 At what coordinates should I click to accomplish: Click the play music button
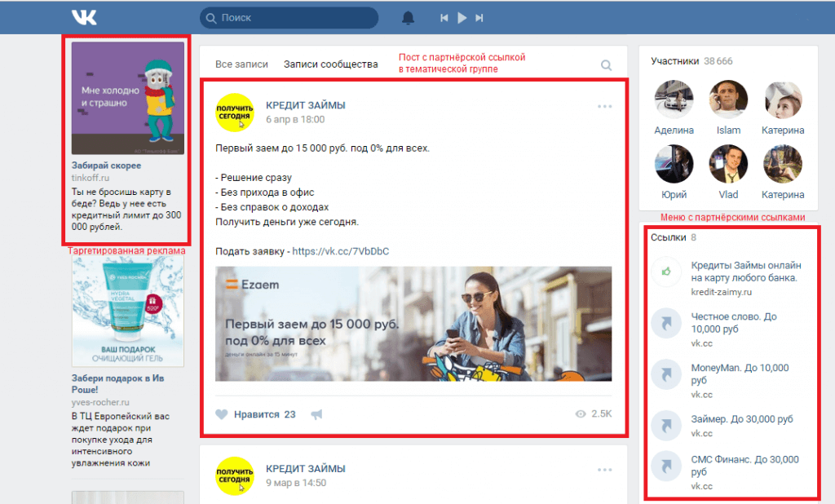(x=462, y=18)
